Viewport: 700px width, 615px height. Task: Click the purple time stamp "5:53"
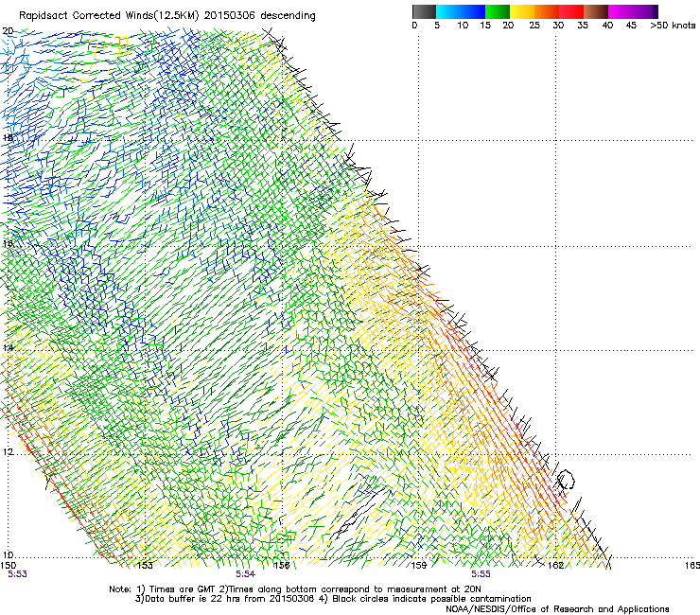(x=17, y=574)
